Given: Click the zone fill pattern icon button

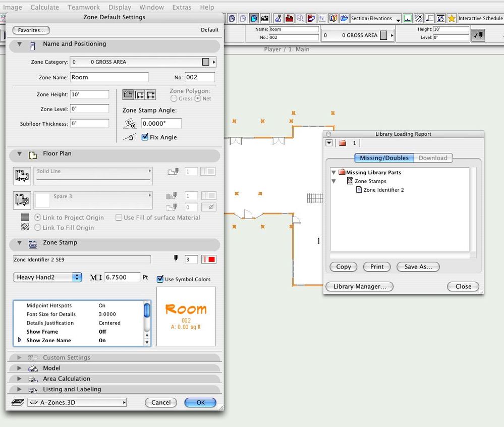Looking at the screenshot, I should (22, 200).
